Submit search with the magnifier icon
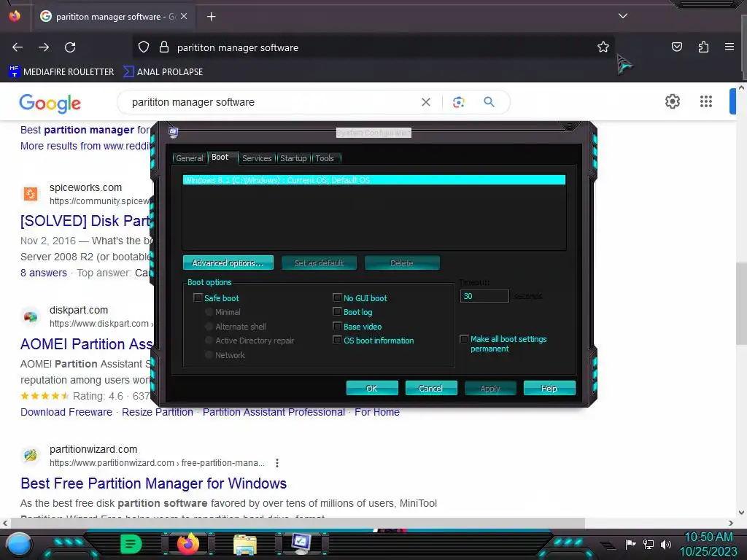 pos(489,101)
